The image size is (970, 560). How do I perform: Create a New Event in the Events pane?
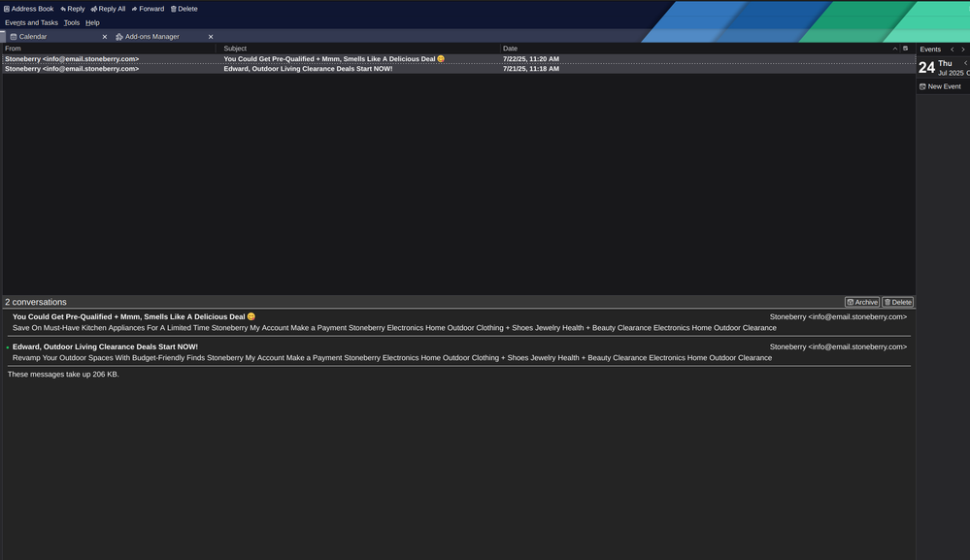[x=940, y=86]
